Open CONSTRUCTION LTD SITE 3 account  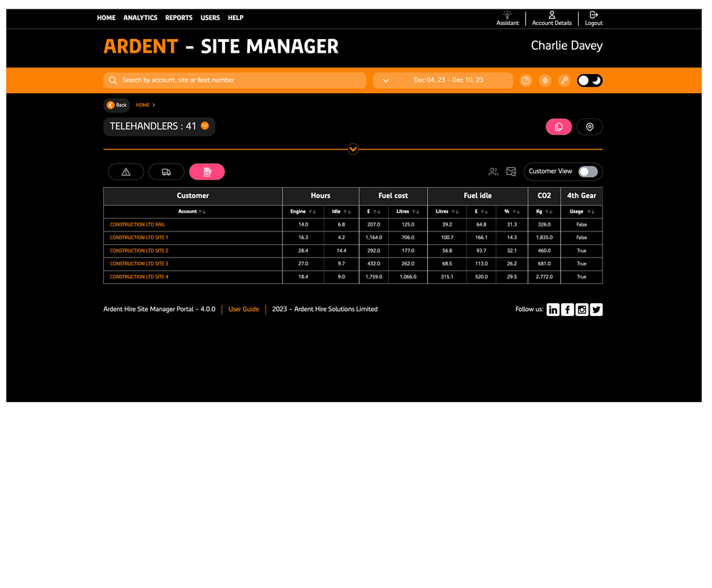tap(139, 264)
